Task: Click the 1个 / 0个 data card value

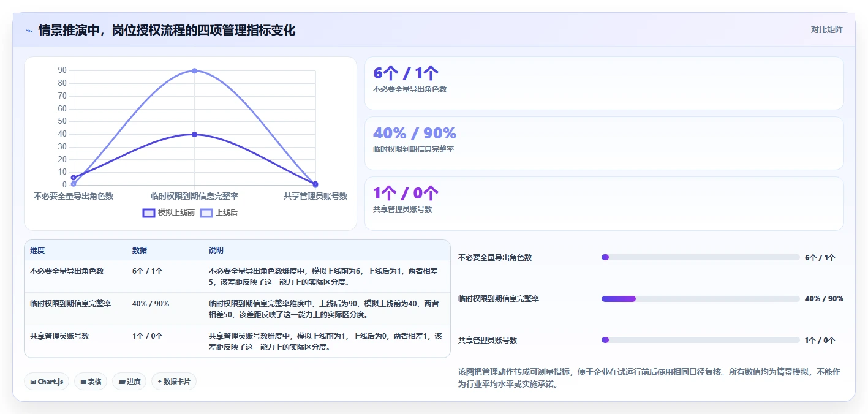Action: point(406,193)
